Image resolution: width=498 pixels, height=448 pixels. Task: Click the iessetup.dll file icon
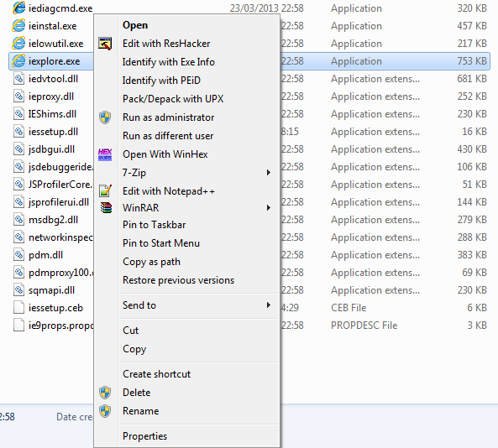18,132
